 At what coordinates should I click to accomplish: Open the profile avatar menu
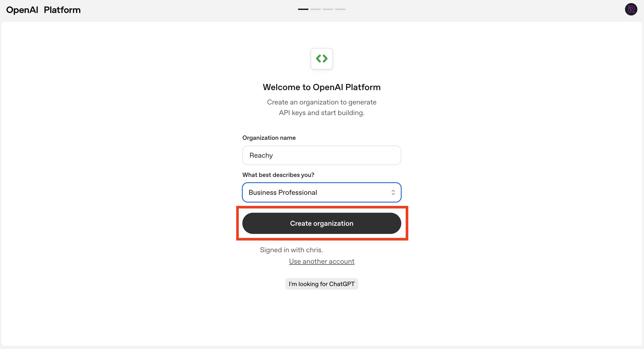point(631,9)
